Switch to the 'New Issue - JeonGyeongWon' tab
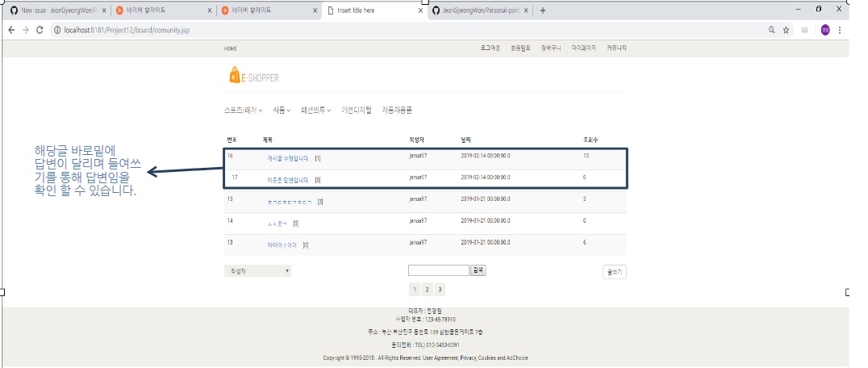 point(56,10)
